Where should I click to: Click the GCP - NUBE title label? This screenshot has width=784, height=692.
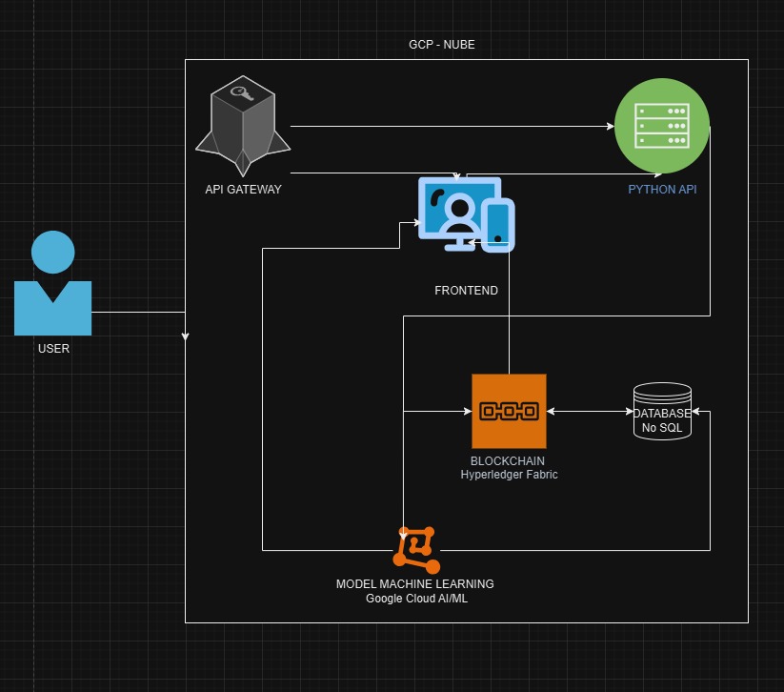tap(441, 46)
